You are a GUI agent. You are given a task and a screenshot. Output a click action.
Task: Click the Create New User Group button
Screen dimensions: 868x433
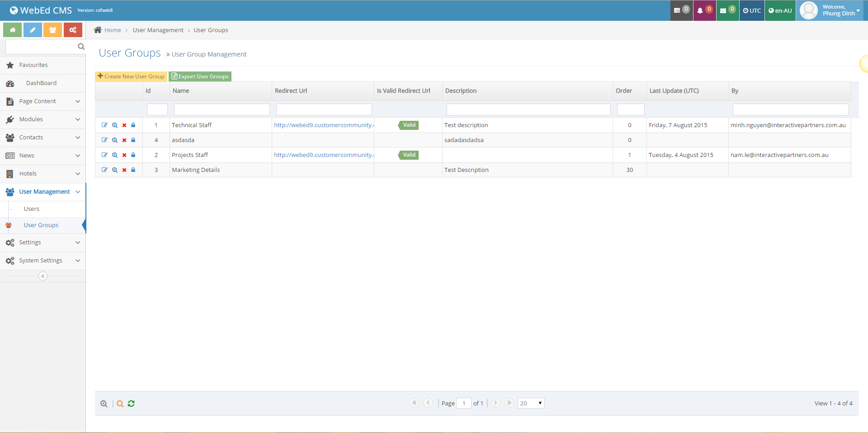click(x=131, y=76)
